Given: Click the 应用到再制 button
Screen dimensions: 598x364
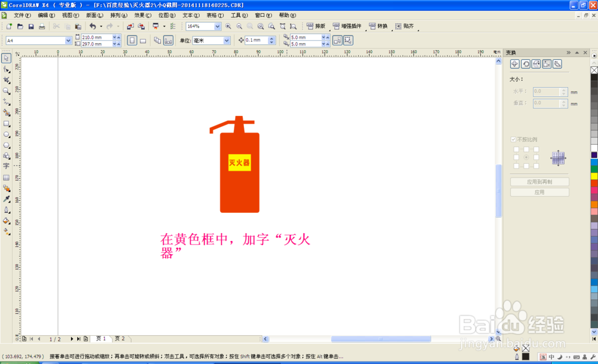Looking at the screenshot, I should point(539,181).
